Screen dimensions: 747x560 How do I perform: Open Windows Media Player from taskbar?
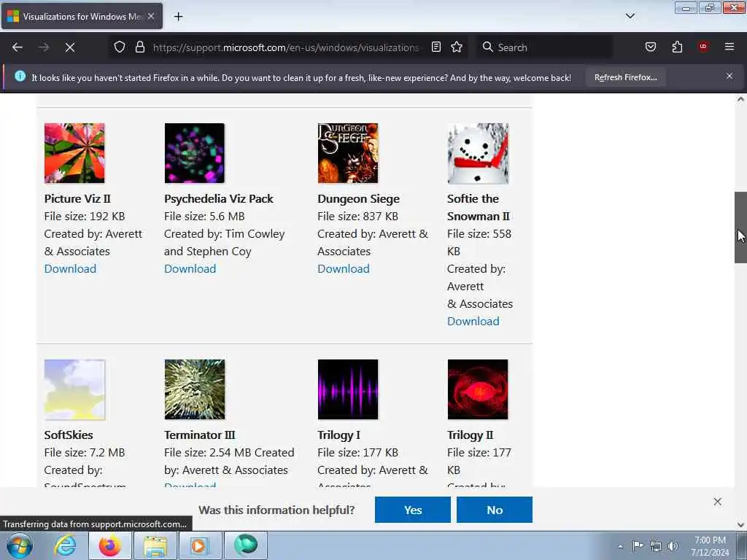[x=200, y=545]
